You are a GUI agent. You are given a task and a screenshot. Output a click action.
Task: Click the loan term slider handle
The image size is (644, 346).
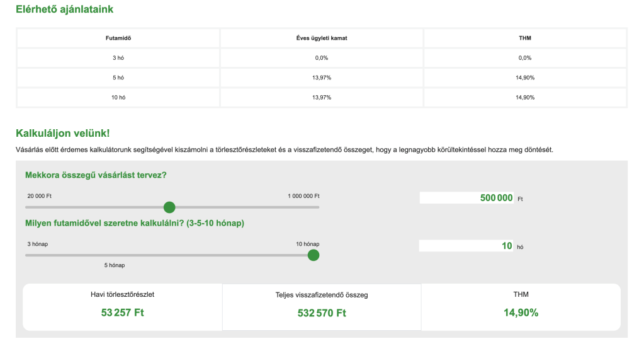pyautogui.click(x=313, y=255)
